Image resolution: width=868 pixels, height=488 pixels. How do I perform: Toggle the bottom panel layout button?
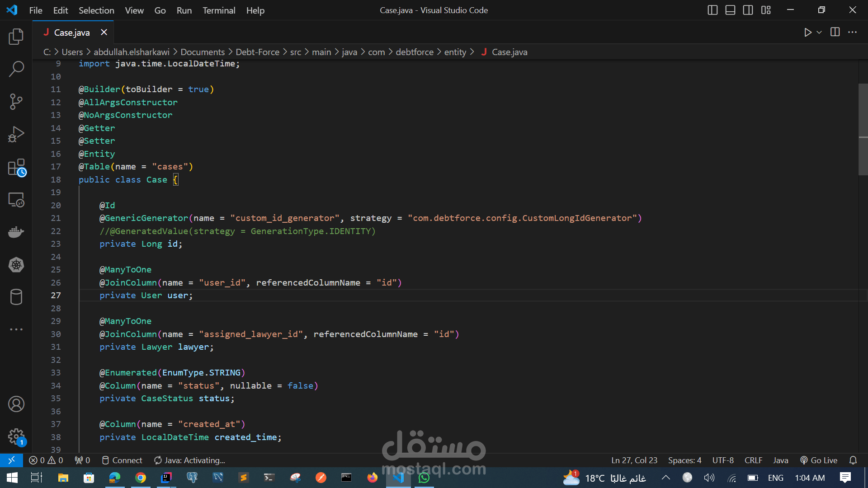pyautogui.click(x=730, y=10)
